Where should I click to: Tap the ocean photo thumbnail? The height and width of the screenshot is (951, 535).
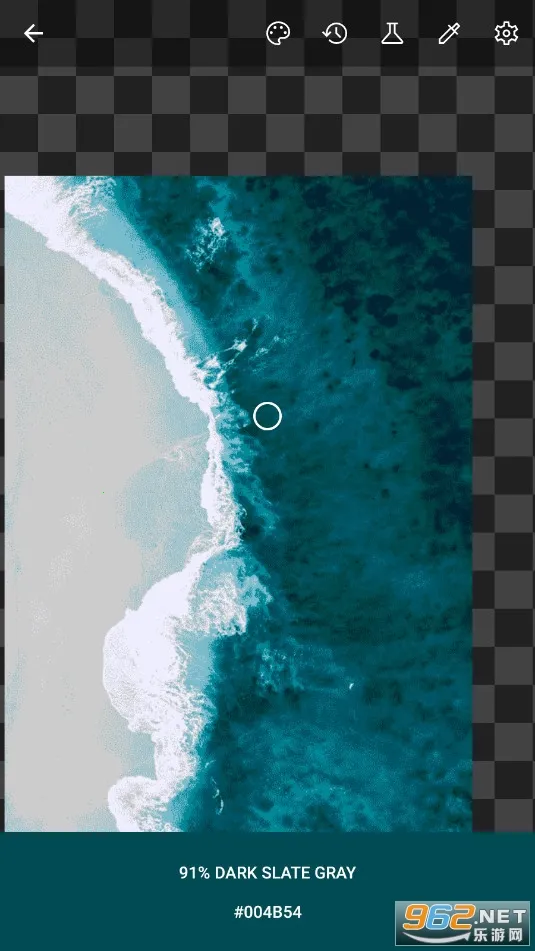(x=238, y=503)
